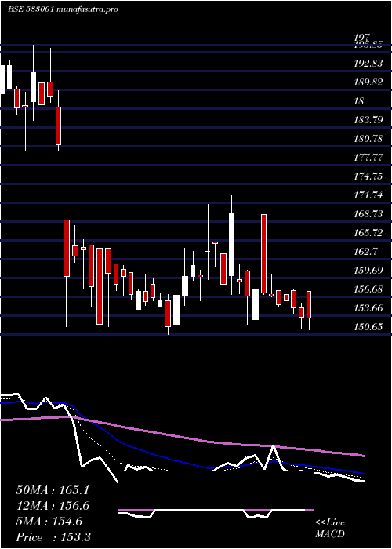Click the 165.72 price axis label

[368, 233]
